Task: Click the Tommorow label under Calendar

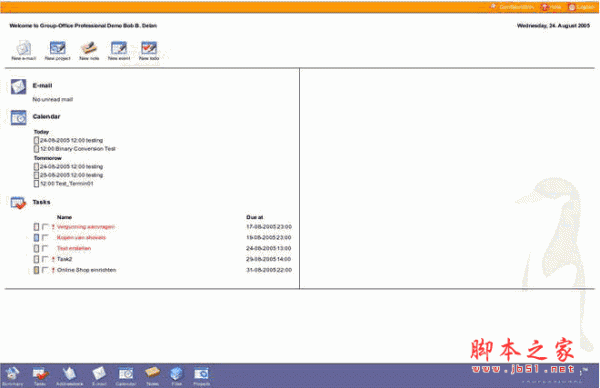Action: click(47, 158)
